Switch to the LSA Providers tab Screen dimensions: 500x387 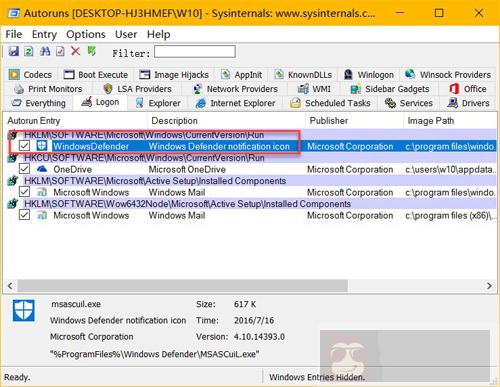click(138, 89)
